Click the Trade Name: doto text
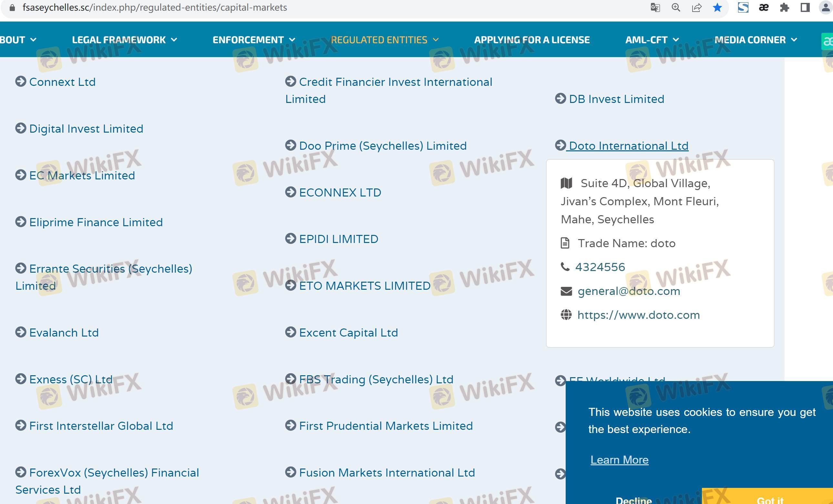This screenshot has height=504, width=833. tap(626, 243)
